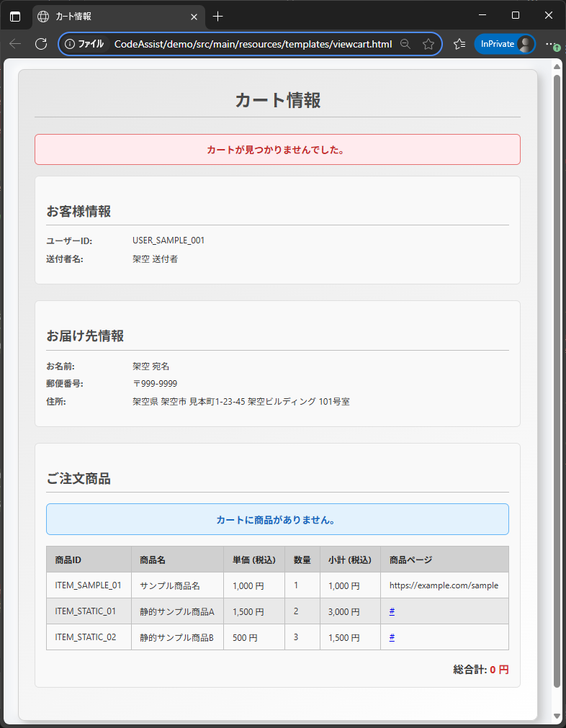Close the カート情報 tab
Viewport: 566px width, 728px height.
[194, 17]
